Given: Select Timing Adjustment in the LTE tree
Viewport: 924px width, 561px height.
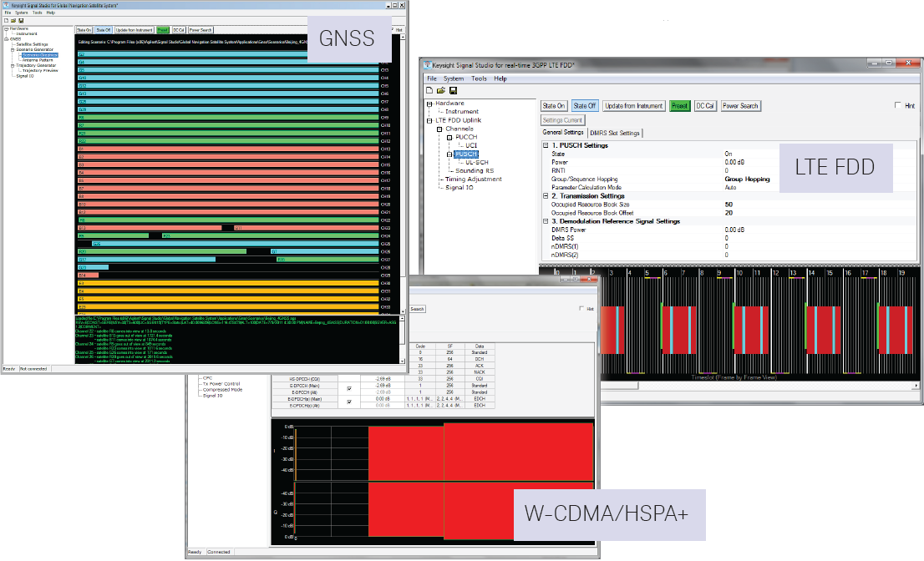Looking at the screenshot, I should pos(473,179).
